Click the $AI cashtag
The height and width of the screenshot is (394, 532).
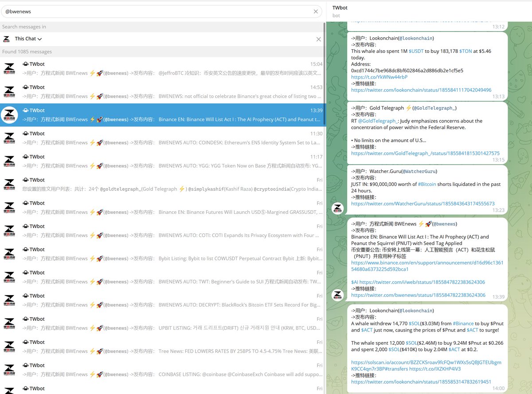tap(354, 282)
